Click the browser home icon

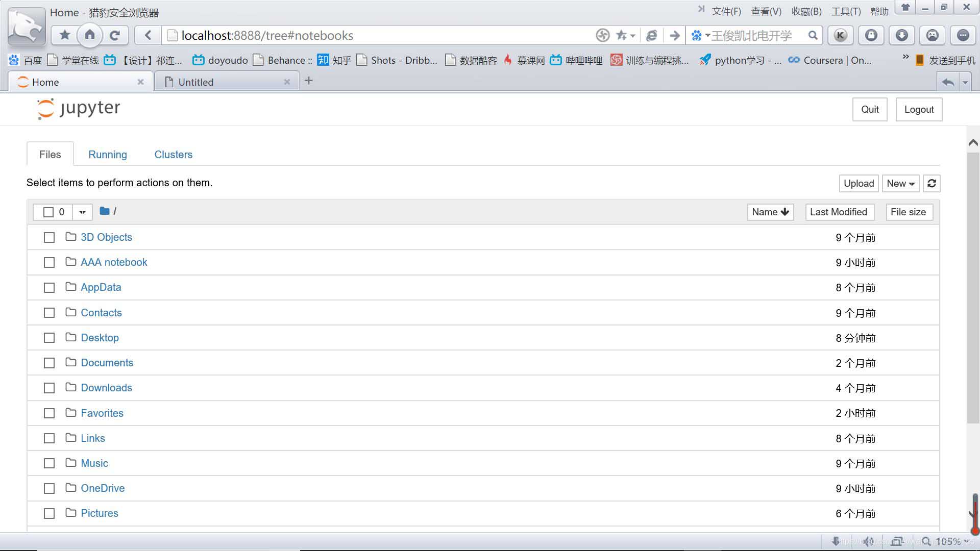click(90, 35)
